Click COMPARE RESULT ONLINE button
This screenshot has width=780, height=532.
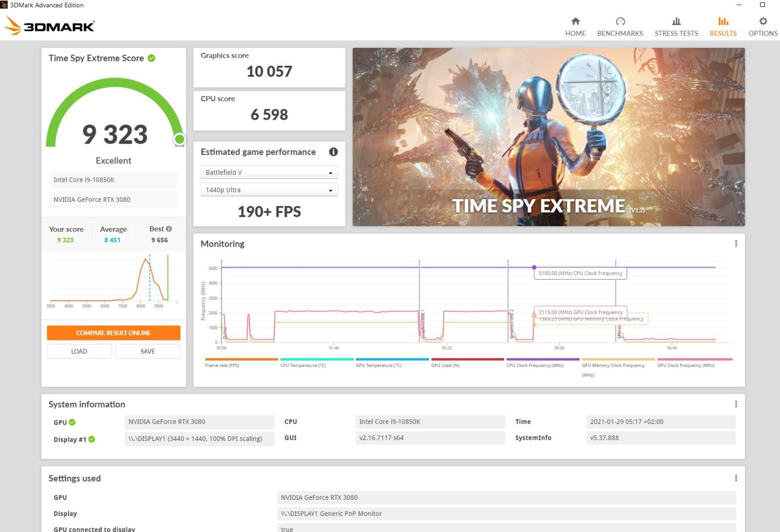point(113,333)
